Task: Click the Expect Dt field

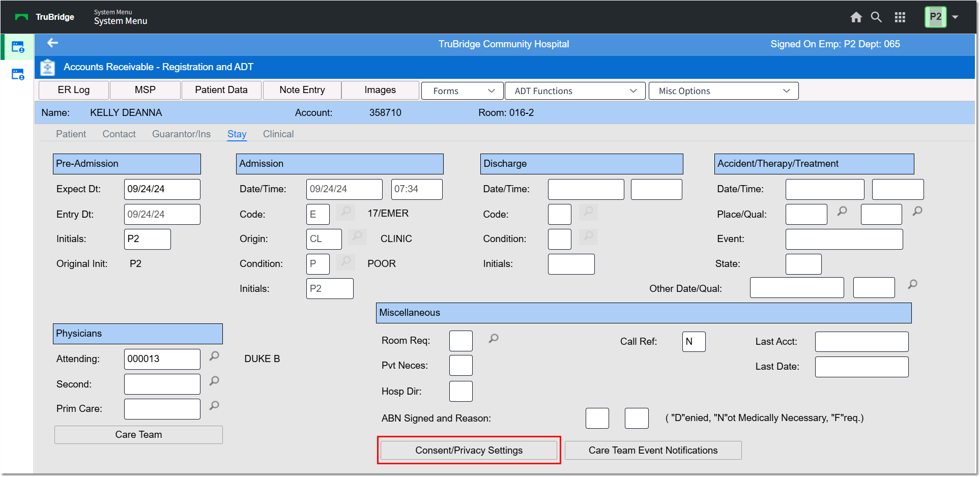Action: [x=162, y=189]
